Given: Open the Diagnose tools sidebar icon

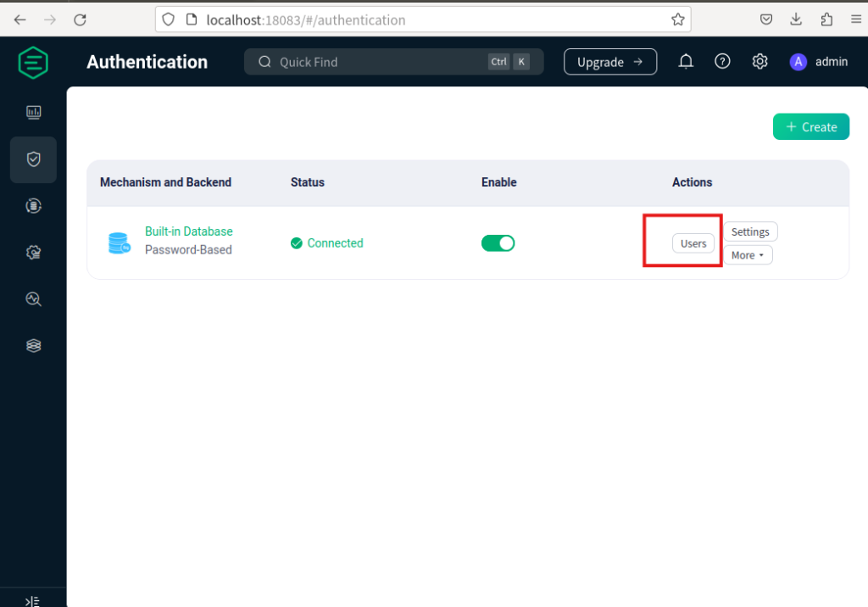Looking at the screenshot, I should tap(33, 299).
